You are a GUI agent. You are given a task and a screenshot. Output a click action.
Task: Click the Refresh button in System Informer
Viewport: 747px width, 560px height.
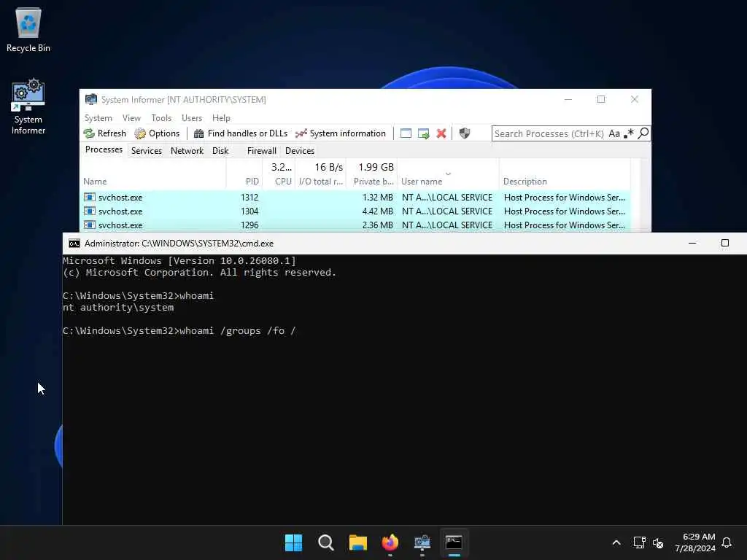point(105,133)
